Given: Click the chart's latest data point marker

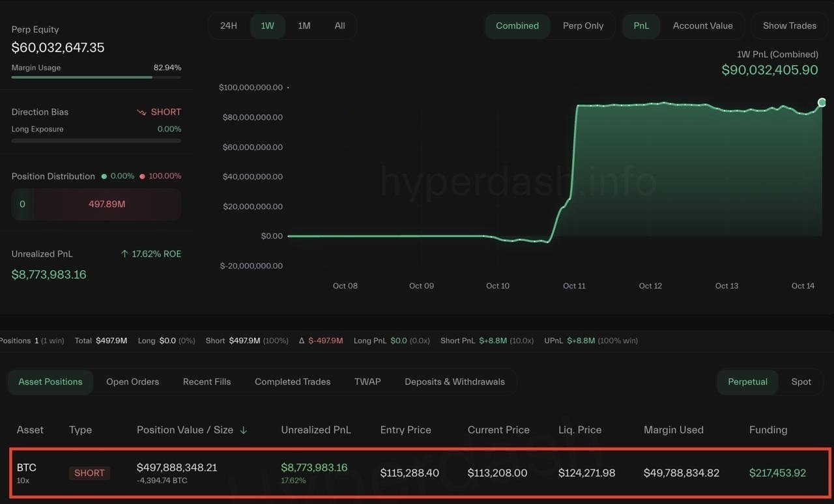Looking at the screenshot, I should click(x=822, y=102).
